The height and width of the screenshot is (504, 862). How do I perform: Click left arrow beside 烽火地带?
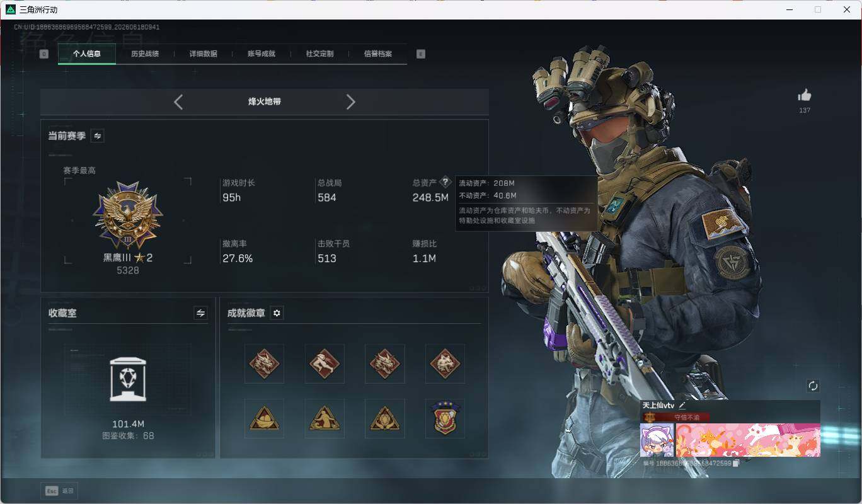[x=178, y=101]
